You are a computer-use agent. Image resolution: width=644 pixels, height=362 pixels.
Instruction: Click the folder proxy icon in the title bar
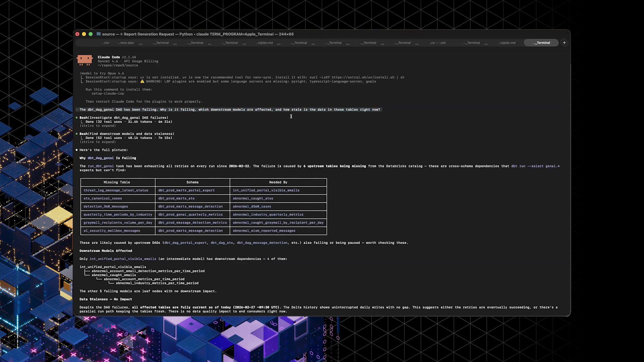(x=99, y=34)
